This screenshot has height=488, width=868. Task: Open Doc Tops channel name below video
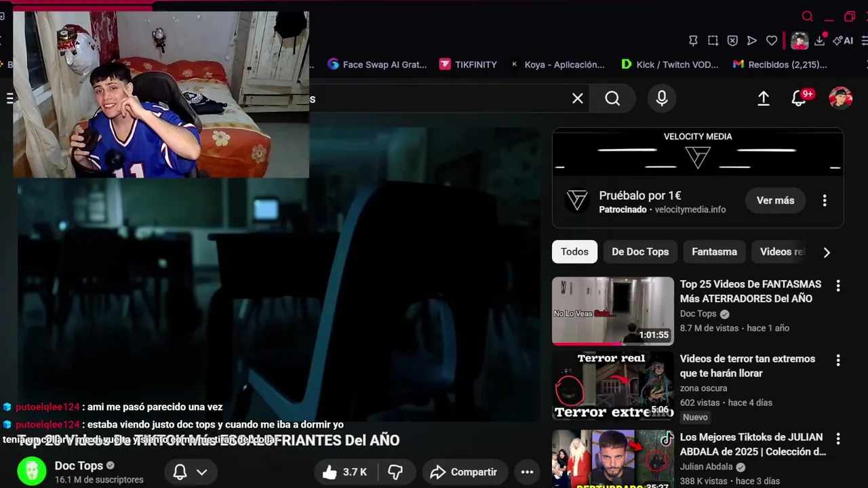79,466
